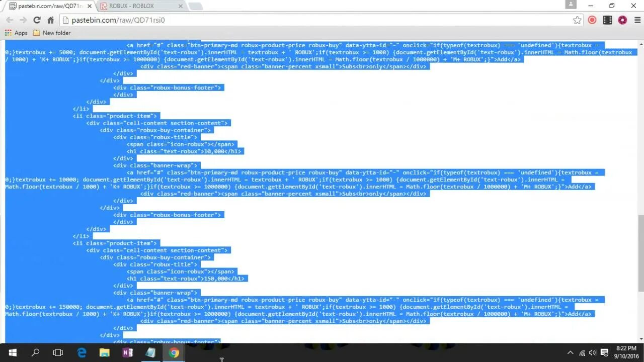Viewport: 644px width, 362px height.
Task: Open File Explorer from the taskbar
Action: [104, 353]
